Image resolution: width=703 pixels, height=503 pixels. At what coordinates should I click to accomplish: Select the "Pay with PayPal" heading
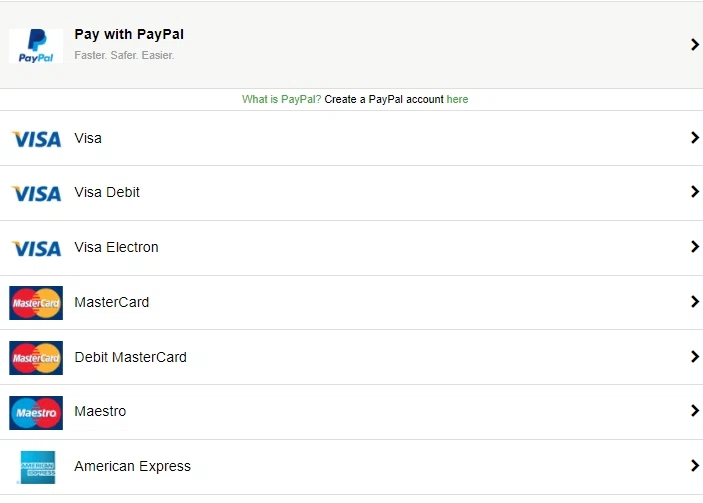pos(129,34)
